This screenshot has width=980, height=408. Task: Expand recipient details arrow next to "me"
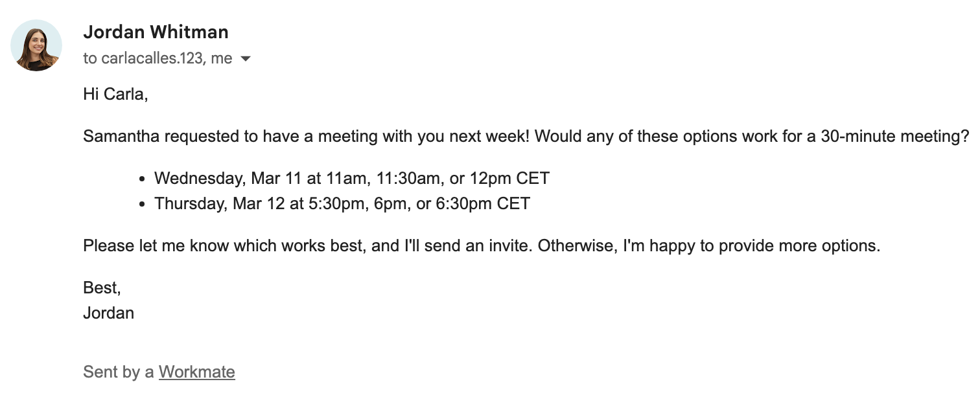(245, 59)
